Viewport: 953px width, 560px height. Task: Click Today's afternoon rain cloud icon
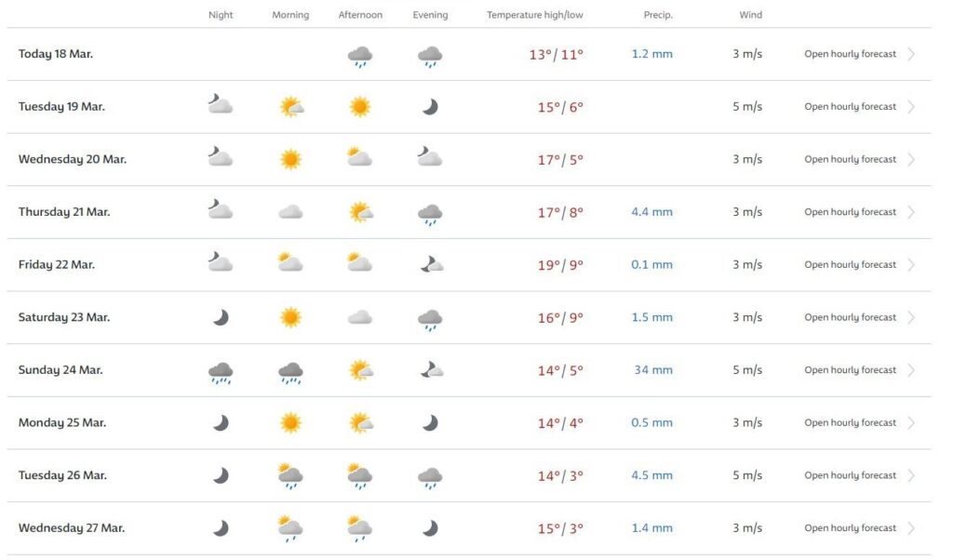360,56
